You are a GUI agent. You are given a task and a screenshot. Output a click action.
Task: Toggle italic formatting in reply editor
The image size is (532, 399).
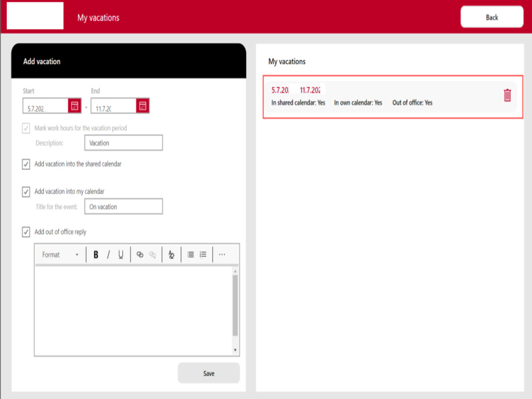coord(108,254)
